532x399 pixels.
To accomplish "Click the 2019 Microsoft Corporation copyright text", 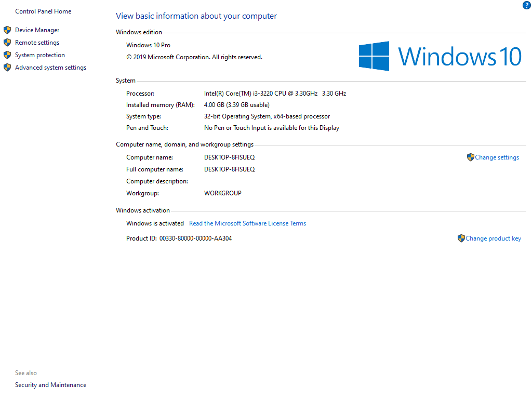I will (x=194, y=57).
